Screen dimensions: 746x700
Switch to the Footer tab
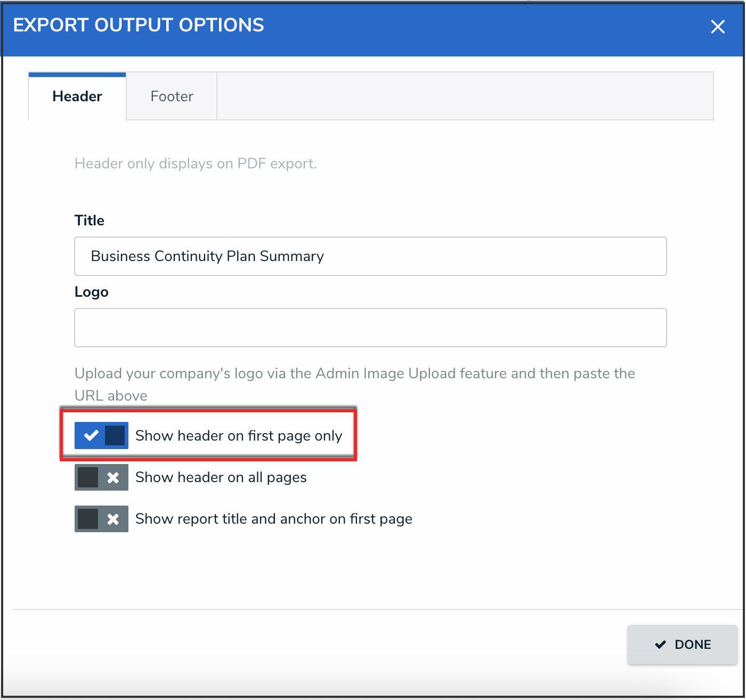(172, 96)
